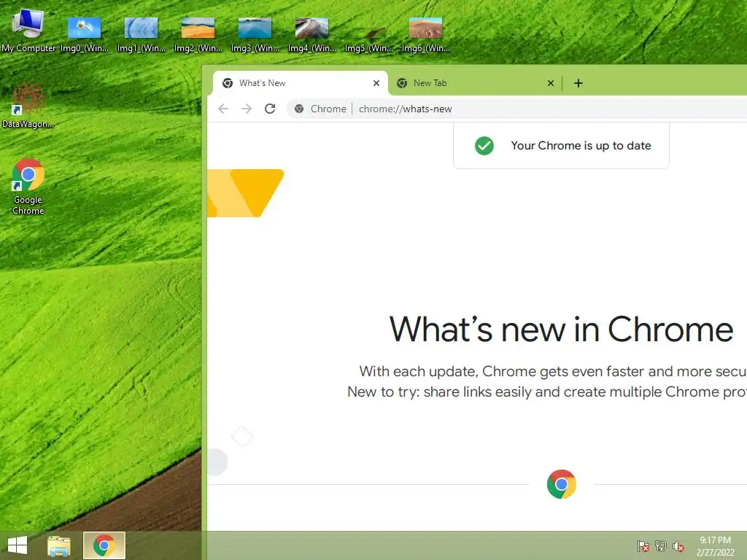Go back in Chrome

point(223,109)
